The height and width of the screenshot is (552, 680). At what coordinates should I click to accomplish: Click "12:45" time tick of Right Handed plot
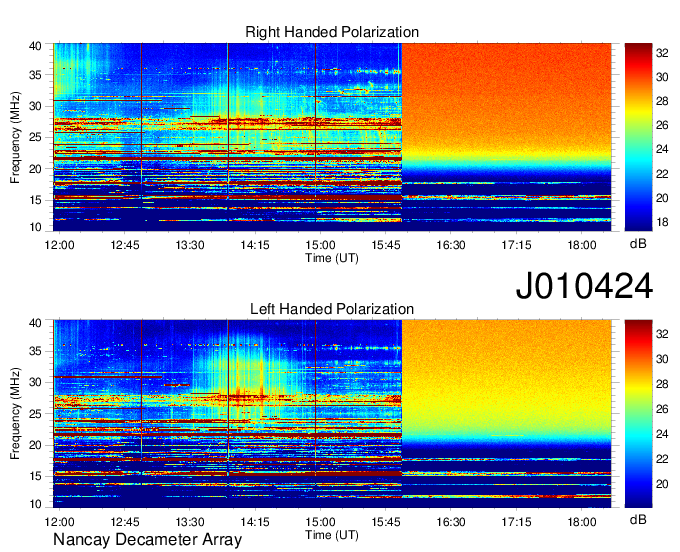tap(125, 245)
